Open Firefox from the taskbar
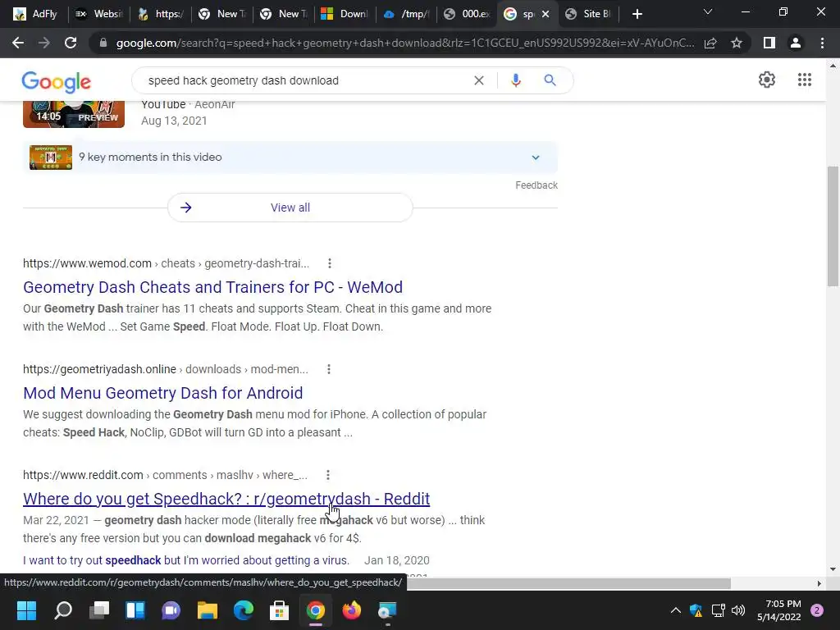The height and width of the screenshot is (630, 840). tap(351, 610)
